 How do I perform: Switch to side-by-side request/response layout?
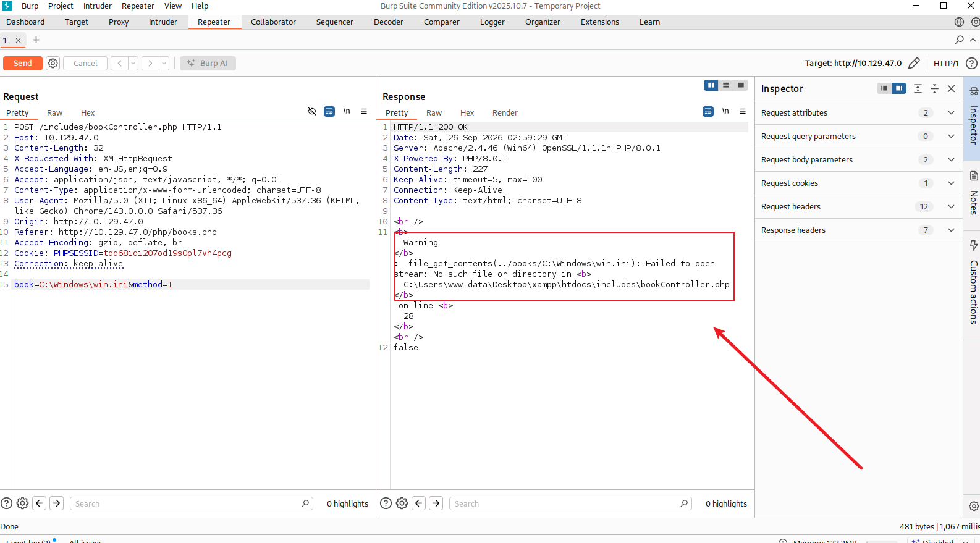(711, 85)
